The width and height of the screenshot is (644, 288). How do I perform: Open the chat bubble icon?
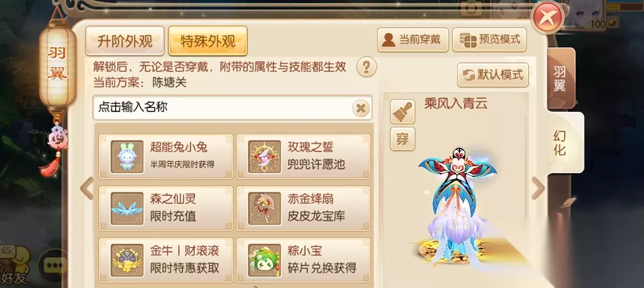[x=53, y=265]
